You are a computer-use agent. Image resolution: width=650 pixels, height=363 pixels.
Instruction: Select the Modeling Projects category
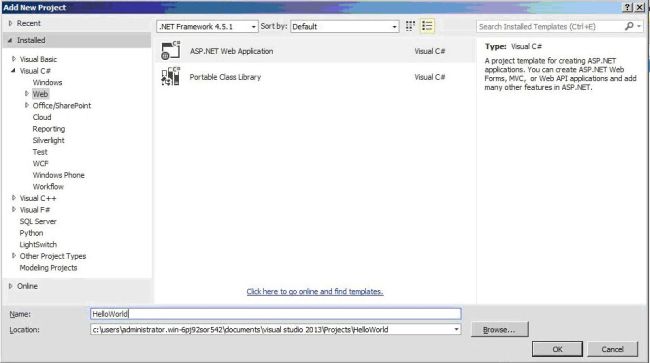click(48, 268)
